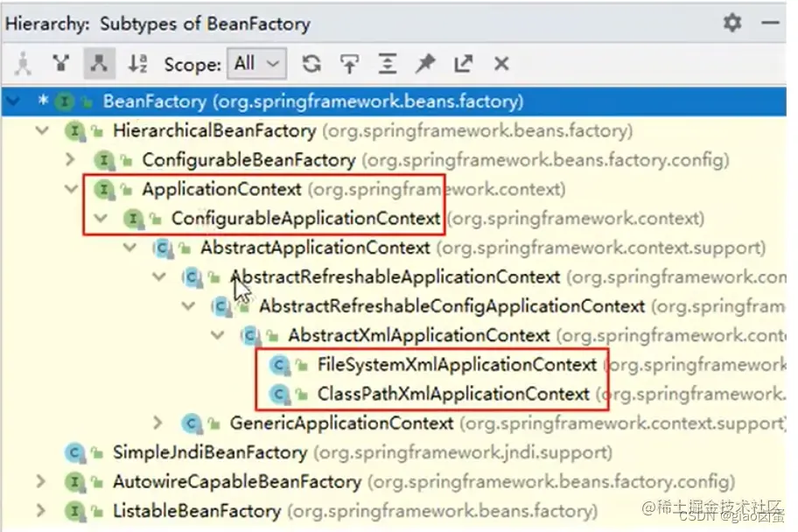Select AutowireCapableBeanFactory row
Image resolution: width=798 pixels, height=532 pixels.
pyautogui.click(x=394, y=481)
